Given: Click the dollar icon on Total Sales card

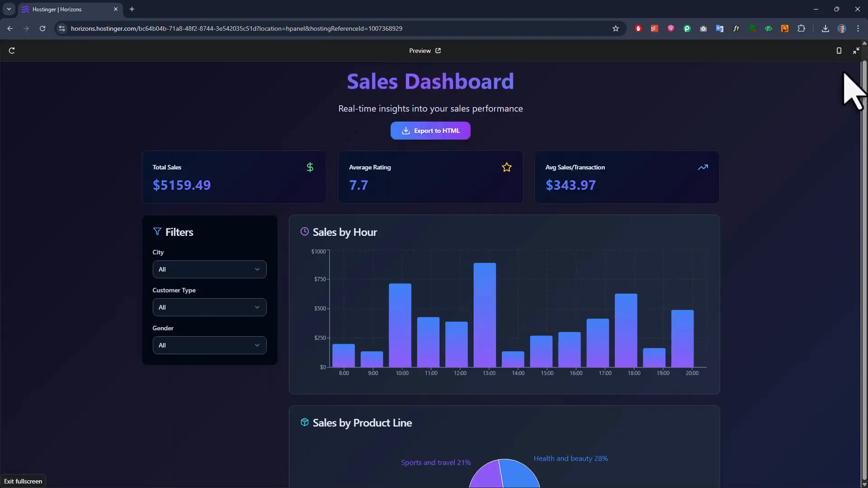Looking at the screenshot, I should (310, 167).
